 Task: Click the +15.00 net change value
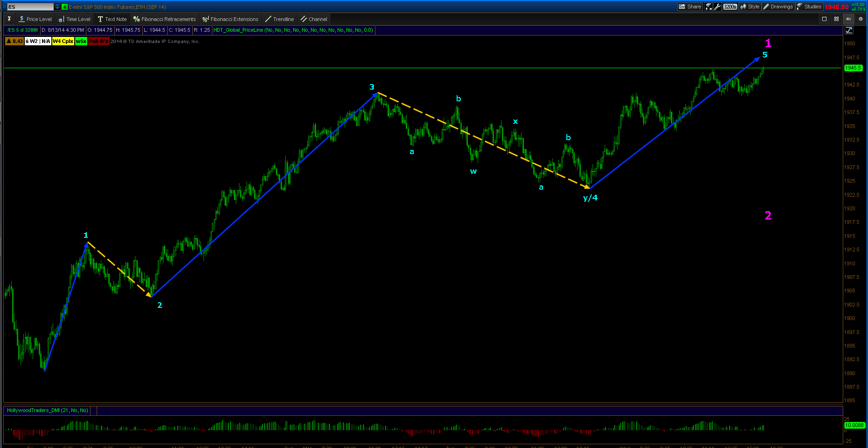[x=858, y=5]
